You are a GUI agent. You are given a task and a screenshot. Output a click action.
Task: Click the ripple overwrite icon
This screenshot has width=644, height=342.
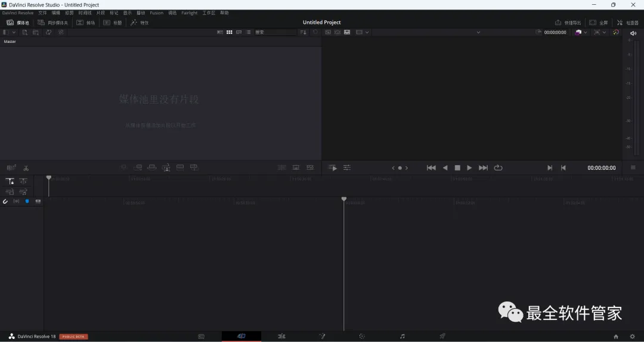(151, 167)
